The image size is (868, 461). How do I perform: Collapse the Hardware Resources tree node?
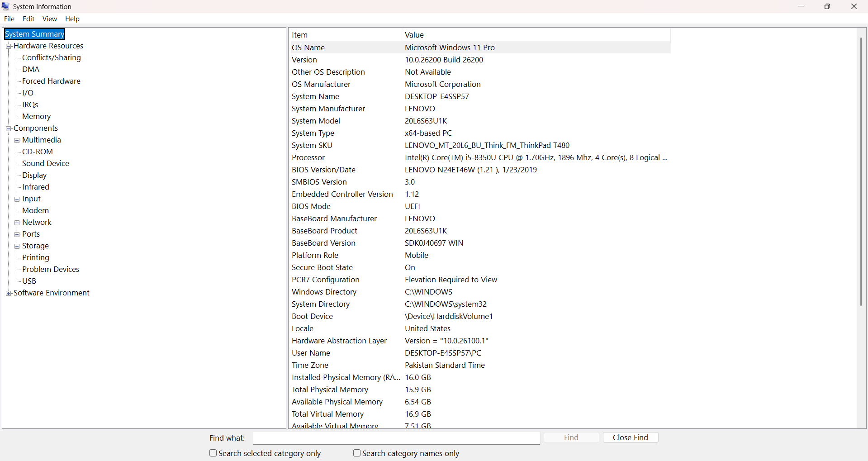[8, 46]
